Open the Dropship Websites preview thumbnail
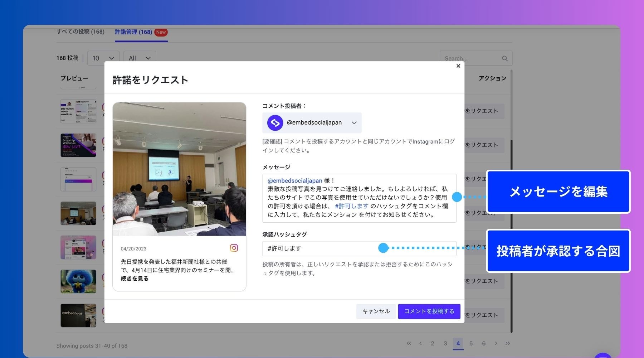Viewport: 644px width, 358px height. click(x=78, y=145)
